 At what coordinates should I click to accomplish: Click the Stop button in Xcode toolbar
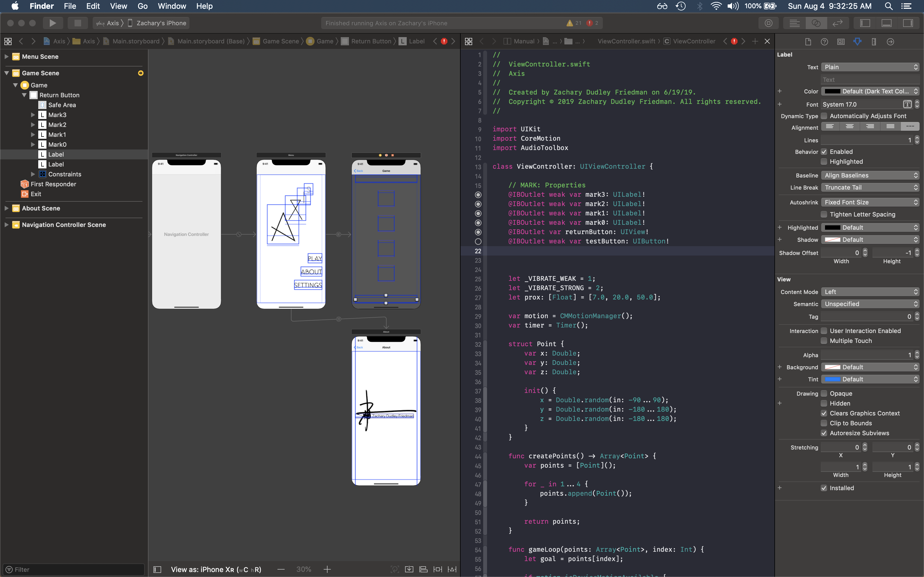78,23
